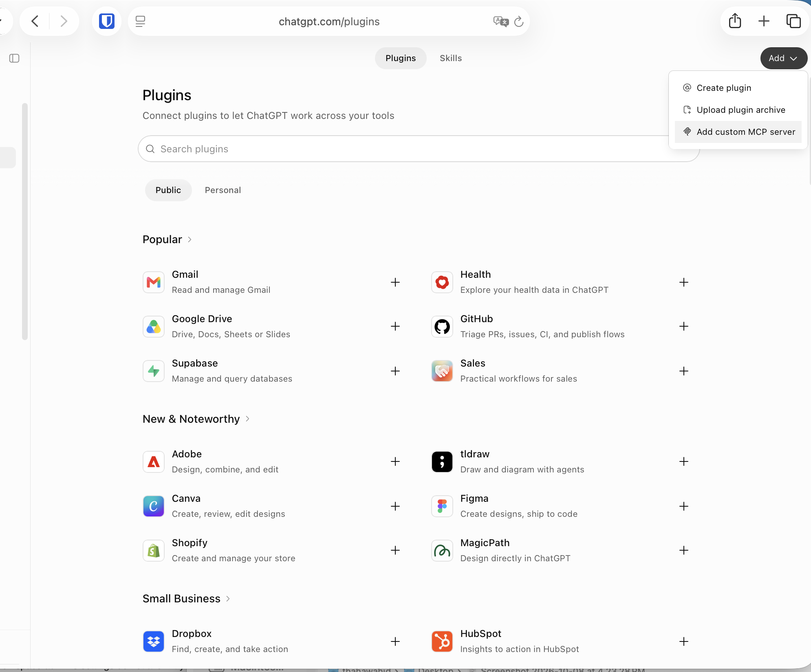Select Add custom MCP server
This screenshot has width=811, height=672.
pos(738,132)
